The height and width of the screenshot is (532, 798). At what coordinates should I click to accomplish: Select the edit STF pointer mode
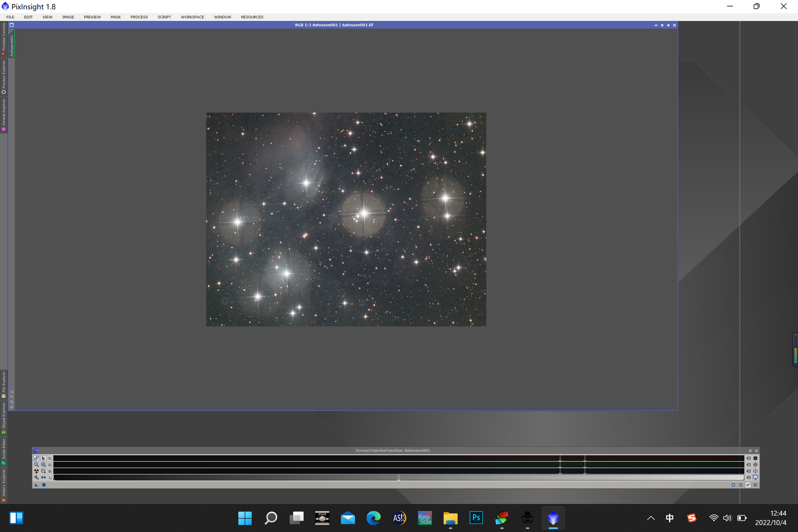click(43, 458)
